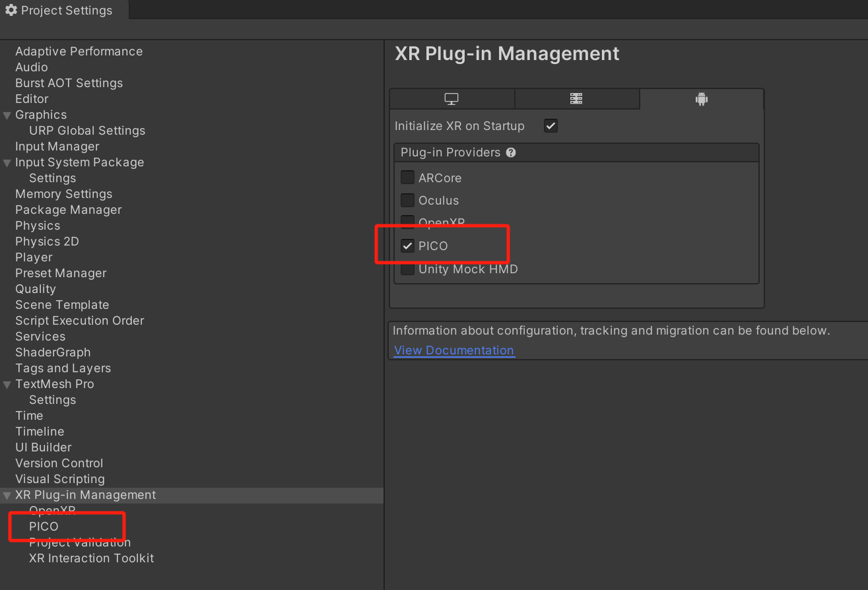The image size is (868, 590).
Task: Enable the Unity Mock HMD provider
Action: [x=407, y=269]
